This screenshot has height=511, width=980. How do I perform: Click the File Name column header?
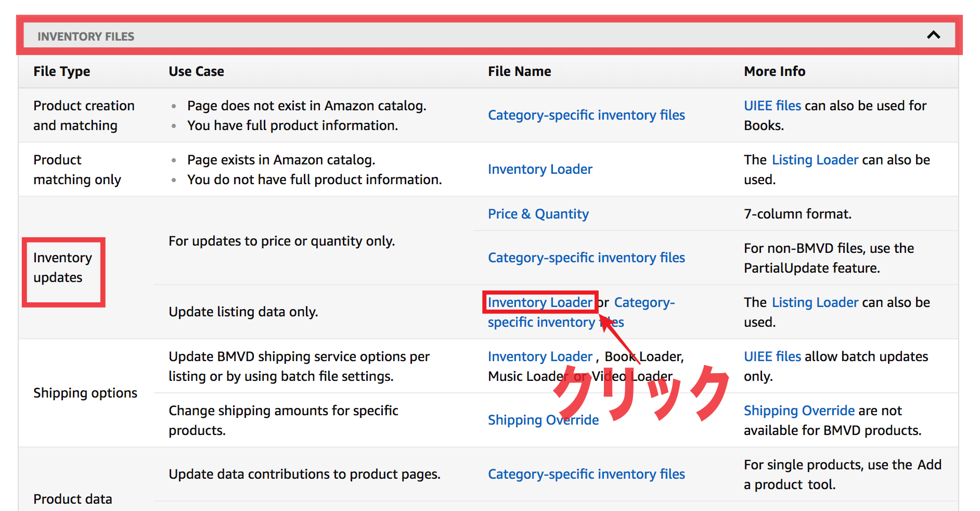click(x=519, y=71)
